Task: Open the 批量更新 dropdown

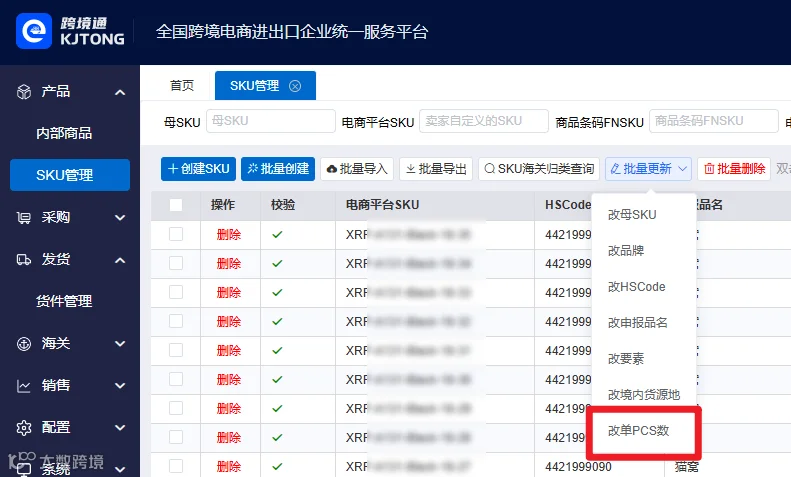Action: (648, 169)
